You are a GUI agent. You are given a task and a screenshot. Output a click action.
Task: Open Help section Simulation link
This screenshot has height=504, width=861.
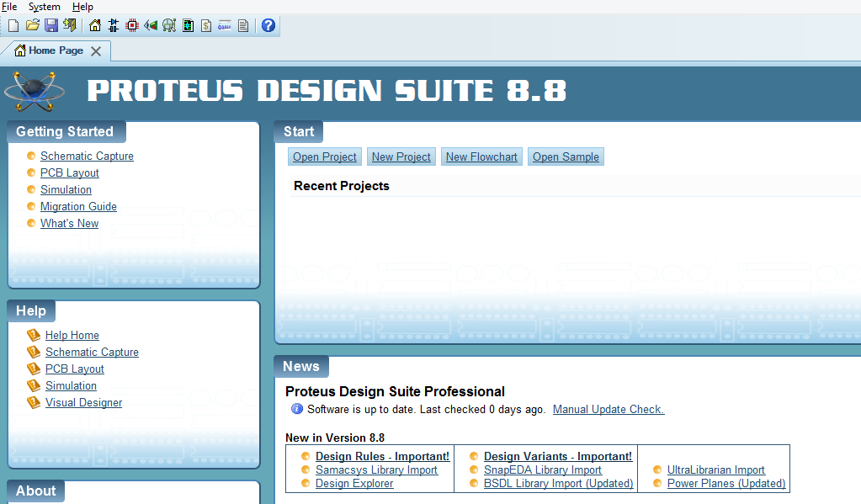click(x=71, y=386)
